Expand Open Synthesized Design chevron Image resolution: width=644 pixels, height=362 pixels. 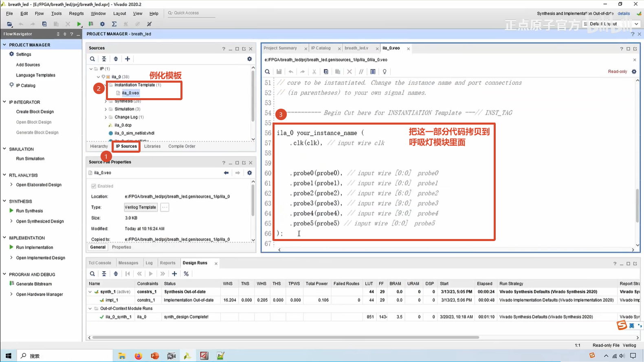tap(11, 222)
